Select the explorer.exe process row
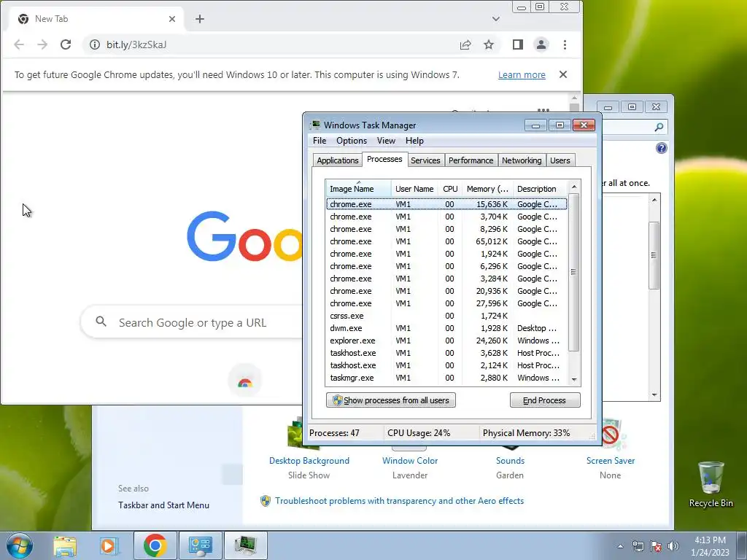747x560 pixels. tap(446, 341)
